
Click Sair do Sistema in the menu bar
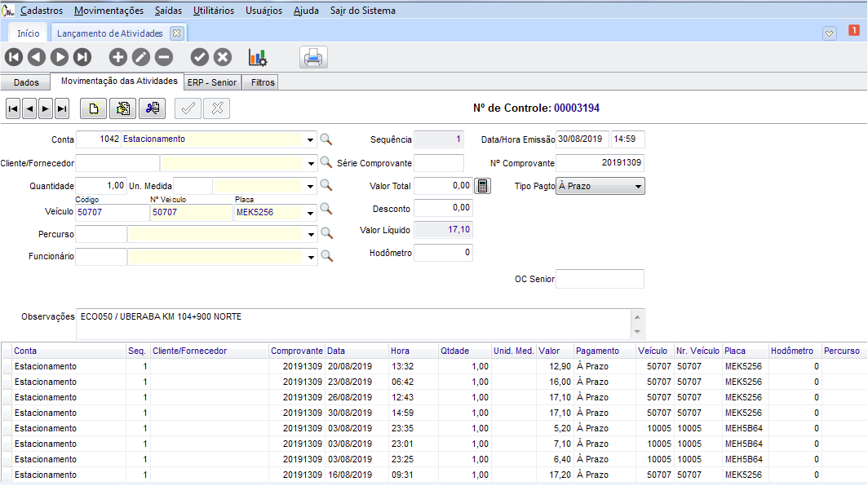pos(363,11)
